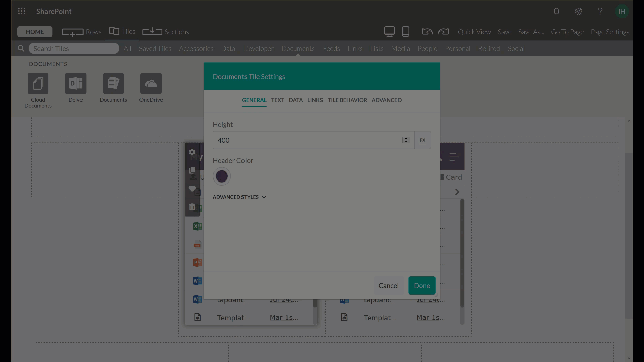Click the Search Tiles magnifier icon
The width and height of the screenshot is (644, 362).
click(21, 49)
